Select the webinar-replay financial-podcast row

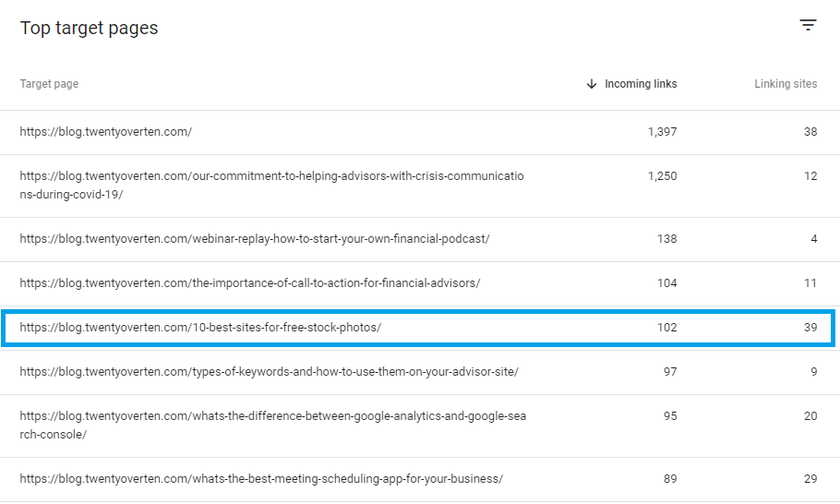255,239
